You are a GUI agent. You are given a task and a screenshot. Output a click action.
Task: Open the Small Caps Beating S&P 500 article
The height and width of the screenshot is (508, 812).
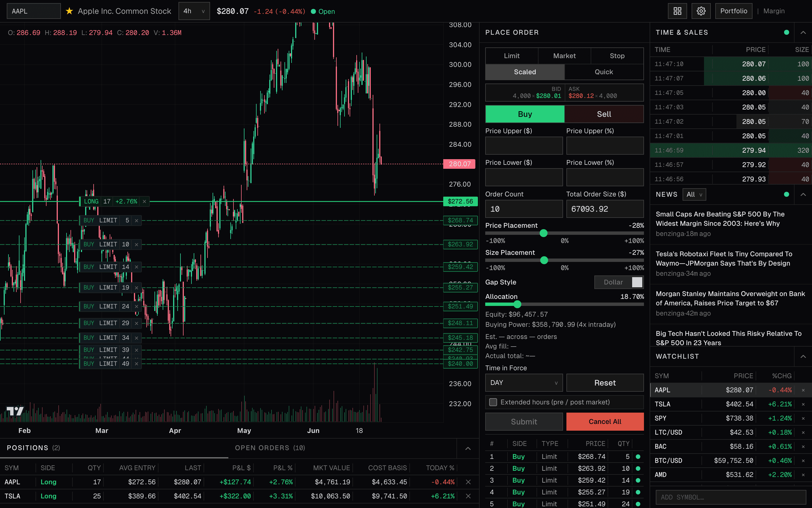click(720, 219)
